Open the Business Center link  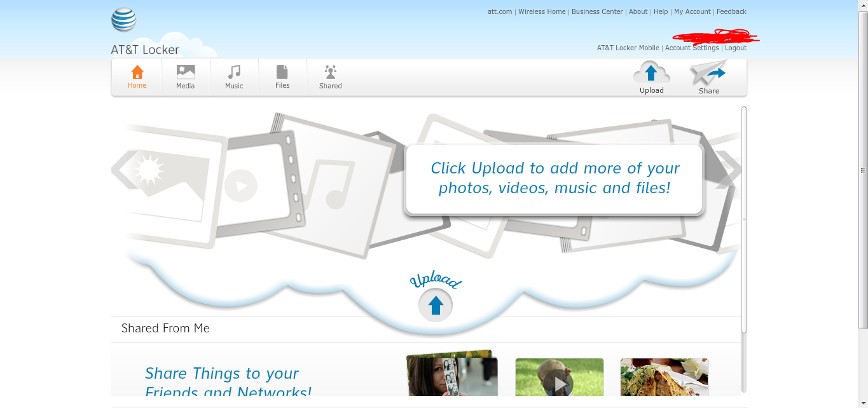point(597,11)
